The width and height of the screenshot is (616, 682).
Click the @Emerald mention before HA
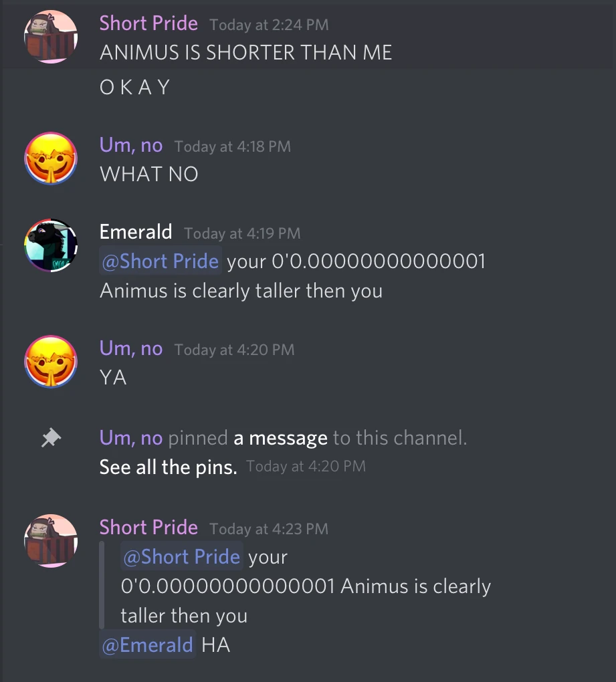click(x=147, y=645)
